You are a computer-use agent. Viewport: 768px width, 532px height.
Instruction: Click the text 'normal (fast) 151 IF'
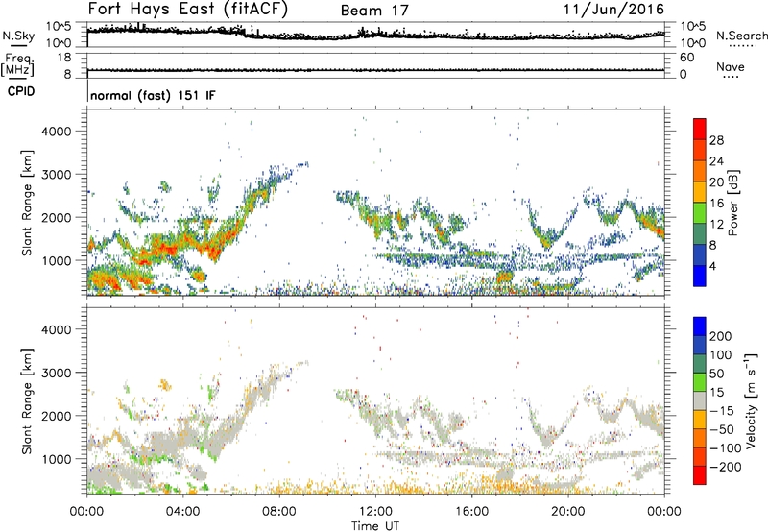coord(153,95)
